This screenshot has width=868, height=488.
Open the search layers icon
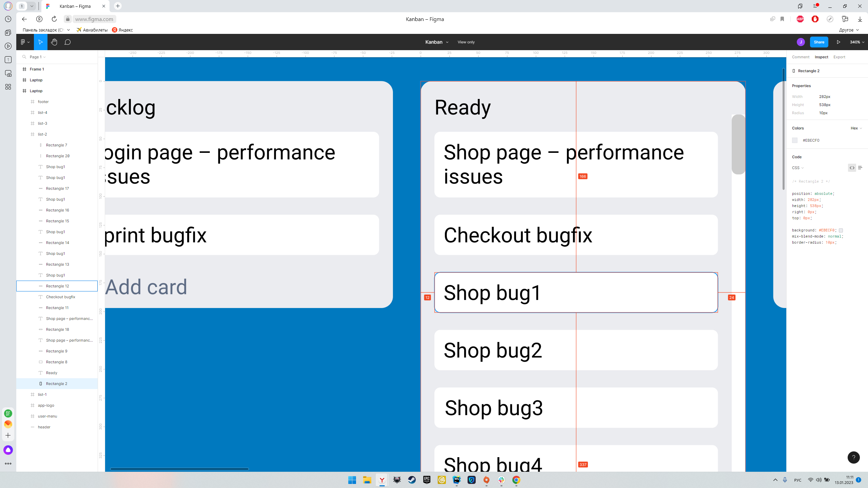point(24,57)
